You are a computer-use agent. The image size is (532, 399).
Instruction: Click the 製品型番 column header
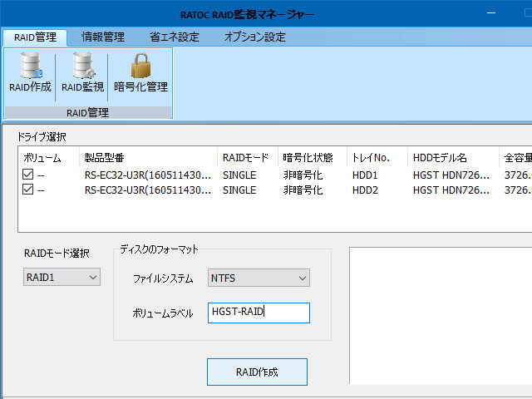[x=148, y=157]
